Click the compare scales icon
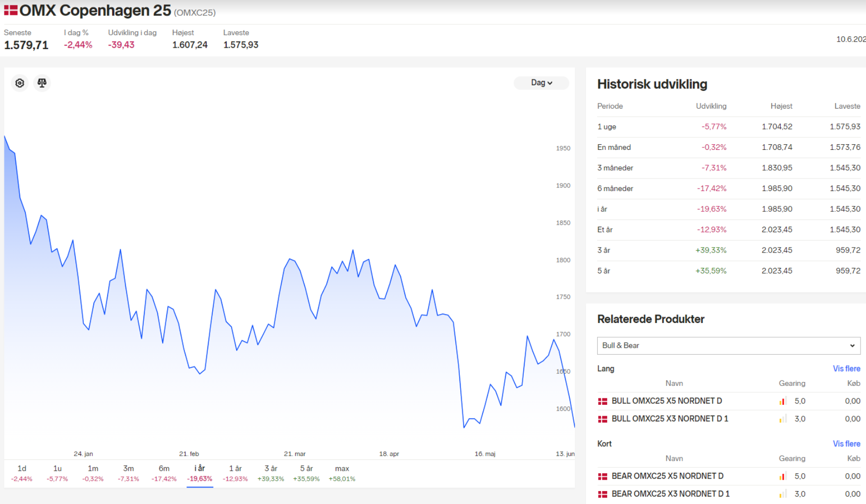Viewport: 866px width, 504px height. pos(42,83)
